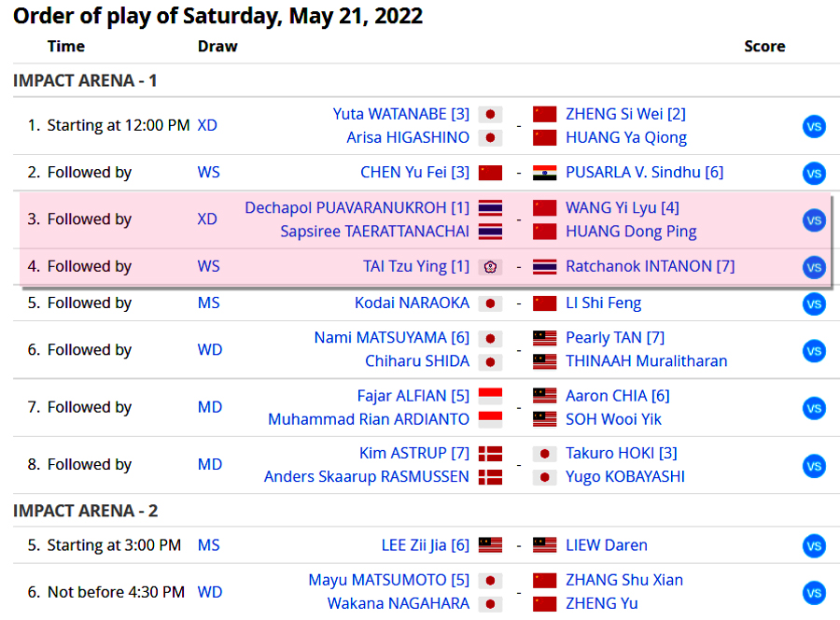
Task: Click VS icon for Puavaranukroh mixed doubles match
Action: coord(814,220)
